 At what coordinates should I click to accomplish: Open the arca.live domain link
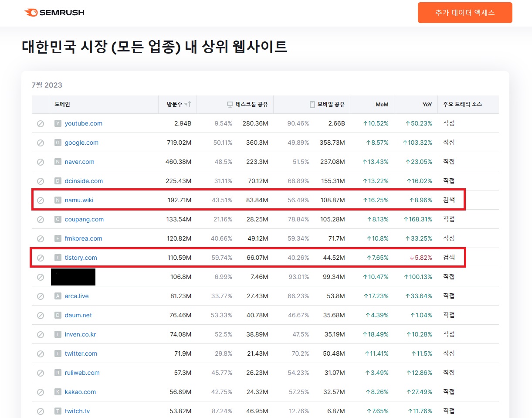pos(77,296)
